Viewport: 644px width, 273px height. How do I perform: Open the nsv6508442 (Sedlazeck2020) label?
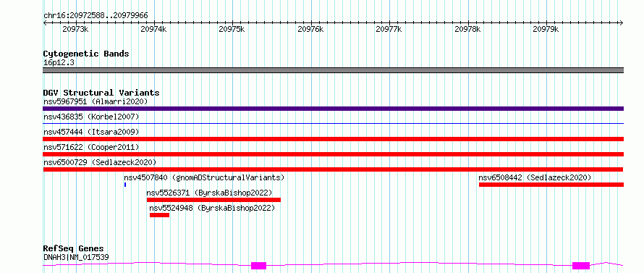pos(535,177)
